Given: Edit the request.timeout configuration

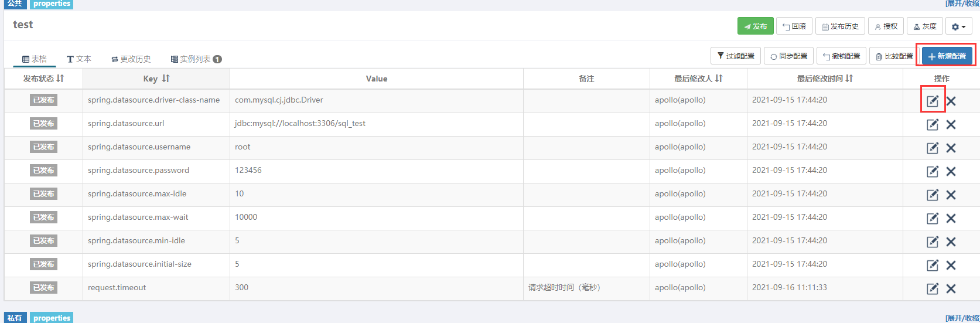Looking at the screenshot, I should 933,288.
